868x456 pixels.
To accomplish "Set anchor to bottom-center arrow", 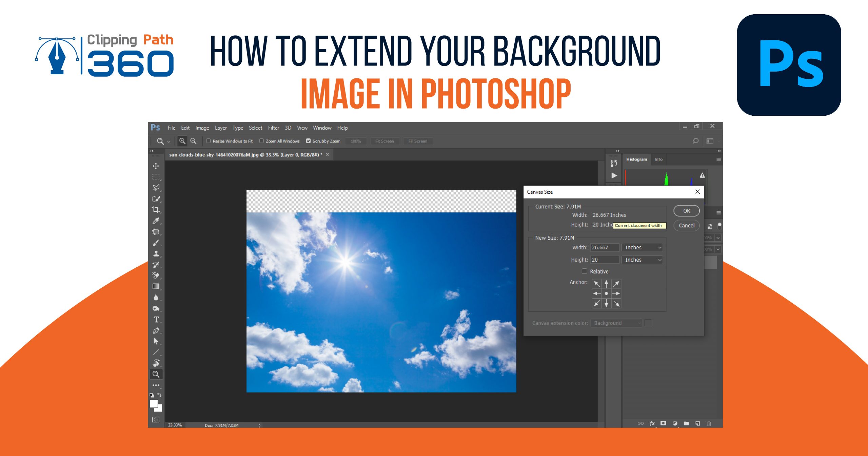I will (606, 303).
